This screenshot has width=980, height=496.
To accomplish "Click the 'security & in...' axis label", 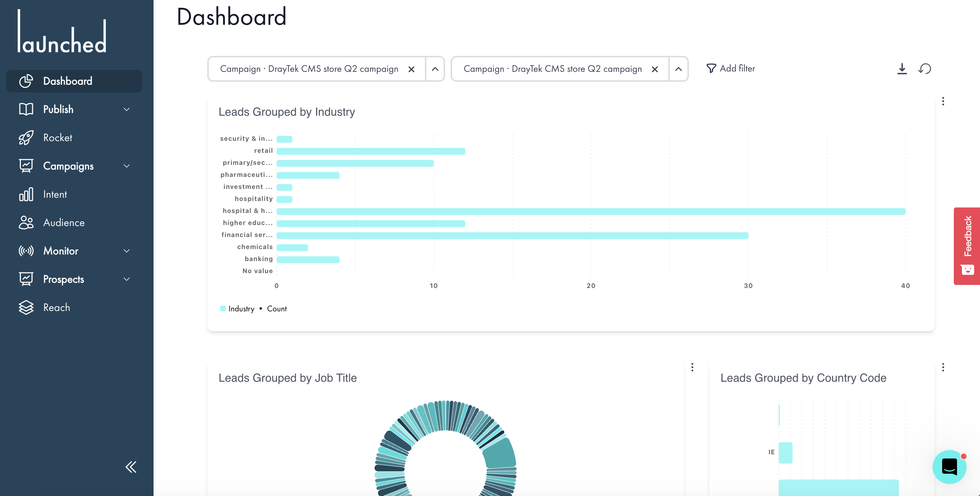I will (246, 138).
